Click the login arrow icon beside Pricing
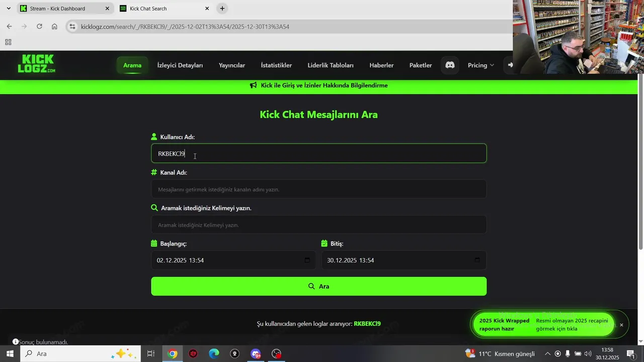 coord(510,65)
